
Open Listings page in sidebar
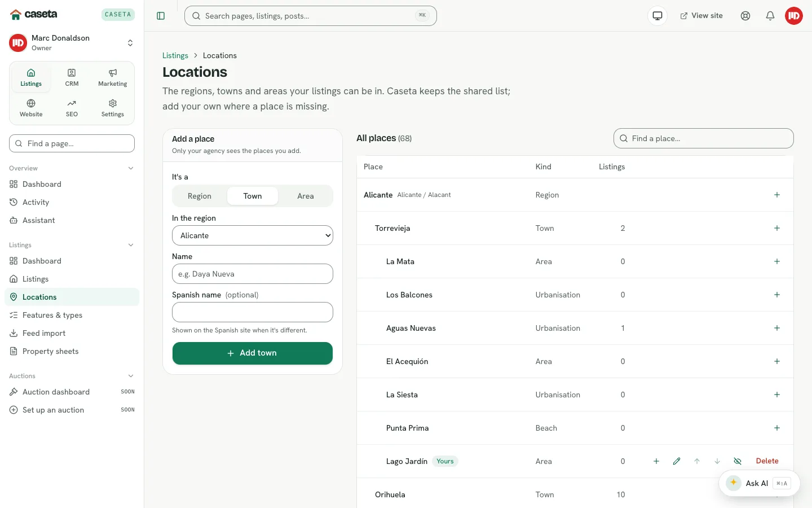(72, 279)
